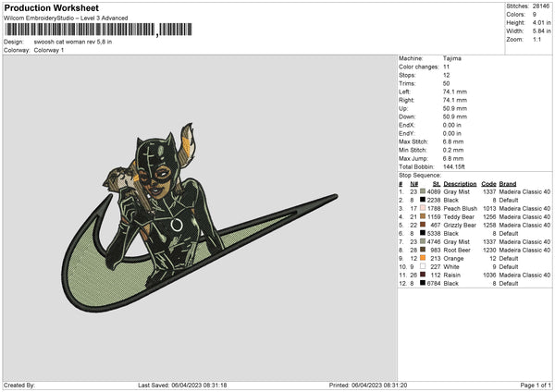Click the 'Down:' label
Viewport: 555px width, 392px height.
(407, 116)
